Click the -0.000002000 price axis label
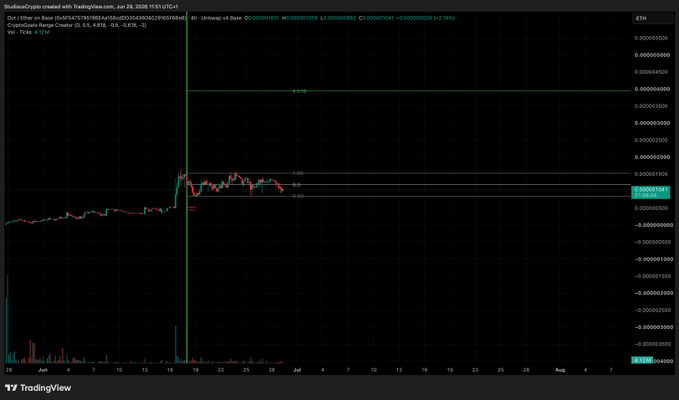Image resolution: width=679 pixels, height=400 pixels. pos(653,293)
